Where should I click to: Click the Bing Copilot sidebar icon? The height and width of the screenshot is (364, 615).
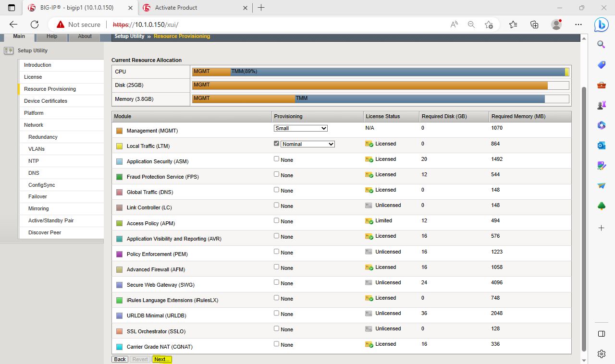click(601, 24)
